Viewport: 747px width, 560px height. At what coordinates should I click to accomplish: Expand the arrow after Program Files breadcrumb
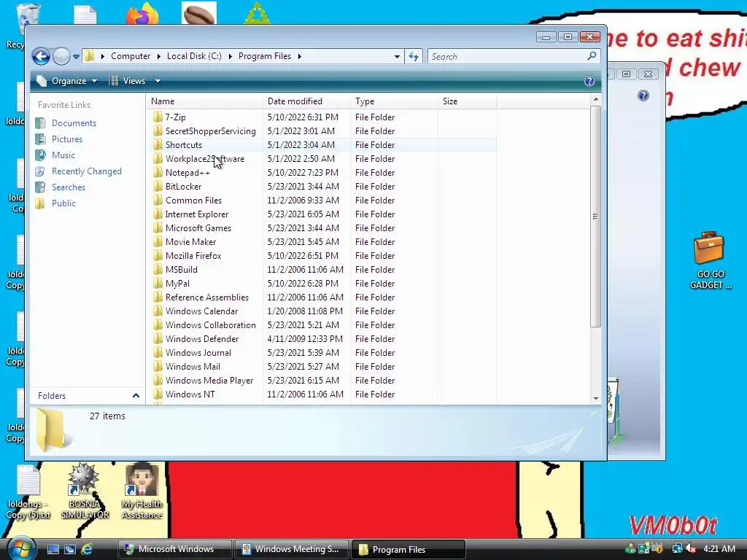click(300, 56)
